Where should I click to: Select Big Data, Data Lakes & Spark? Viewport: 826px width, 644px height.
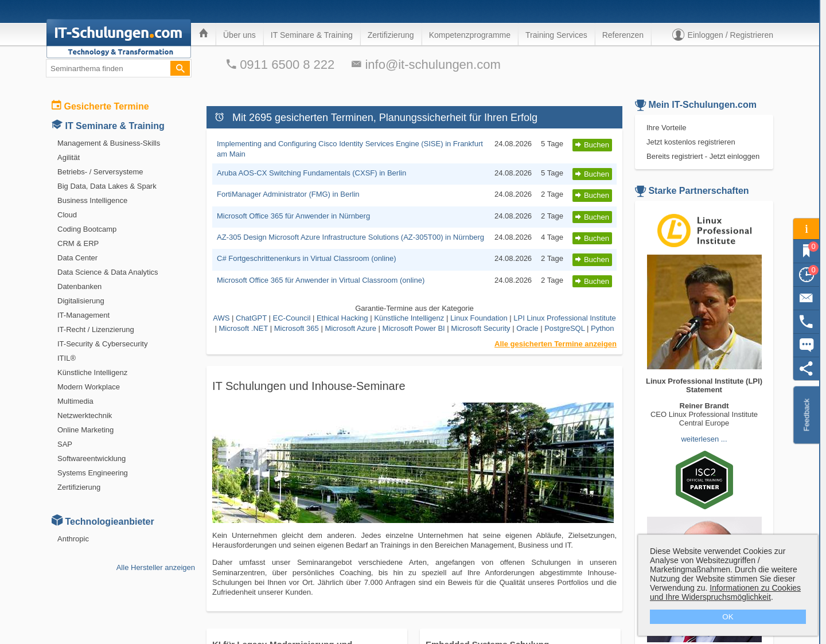coord(107,186)
